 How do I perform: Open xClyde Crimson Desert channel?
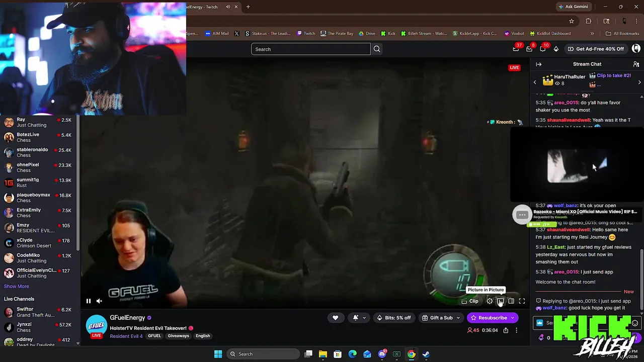coord(40,243)
